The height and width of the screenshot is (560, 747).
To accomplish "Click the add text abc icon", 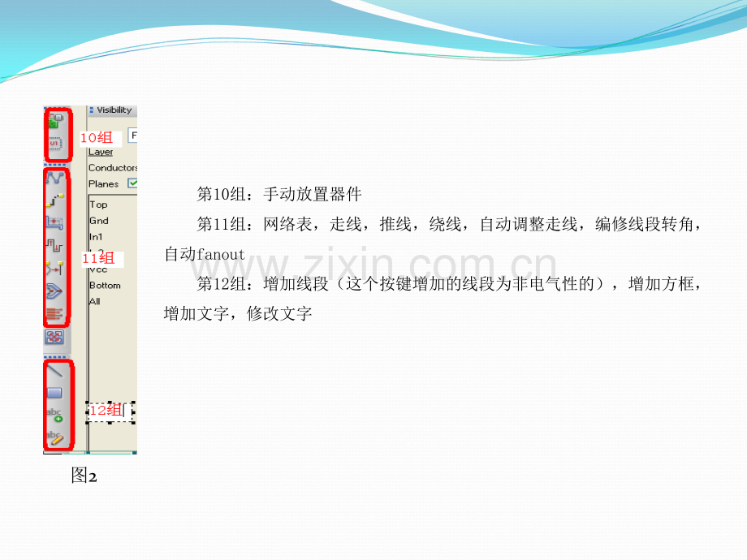I will (54, 415).
